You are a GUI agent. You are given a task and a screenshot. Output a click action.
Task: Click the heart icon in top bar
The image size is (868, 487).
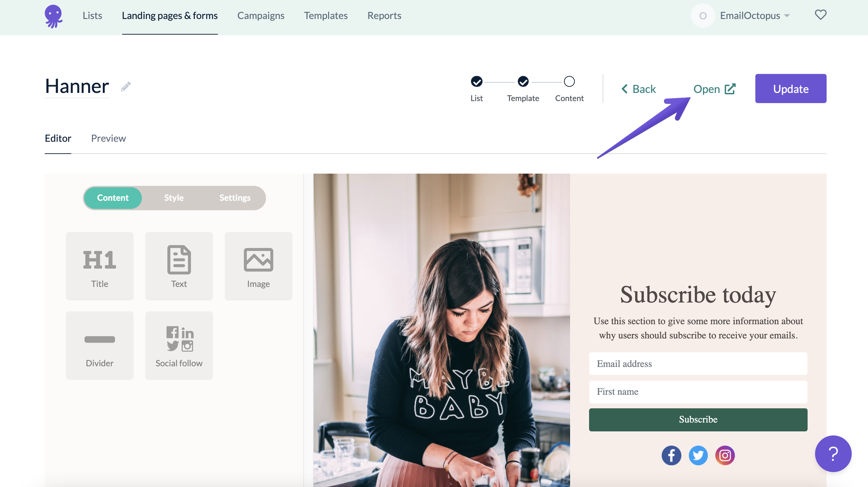point(820,15)
